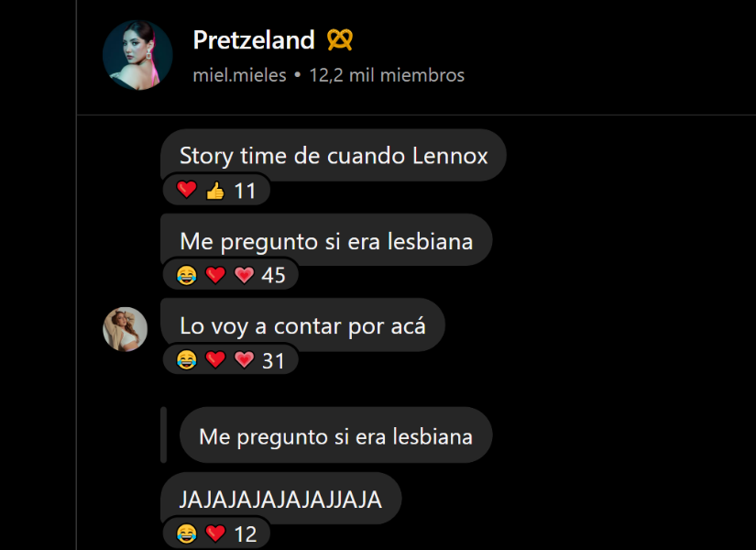
Task: Click thumbs up reaction under Story time message
Action: pos(215,191)
